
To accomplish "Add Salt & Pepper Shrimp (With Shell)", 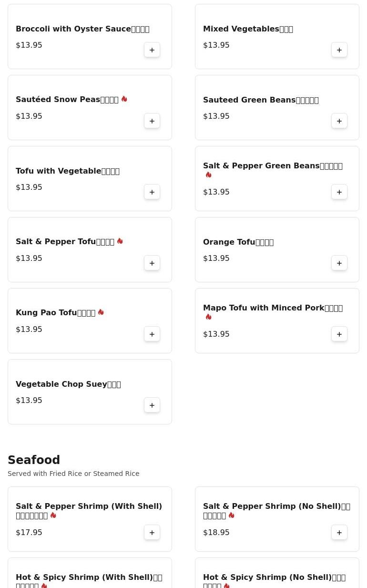I will [152, 533].
